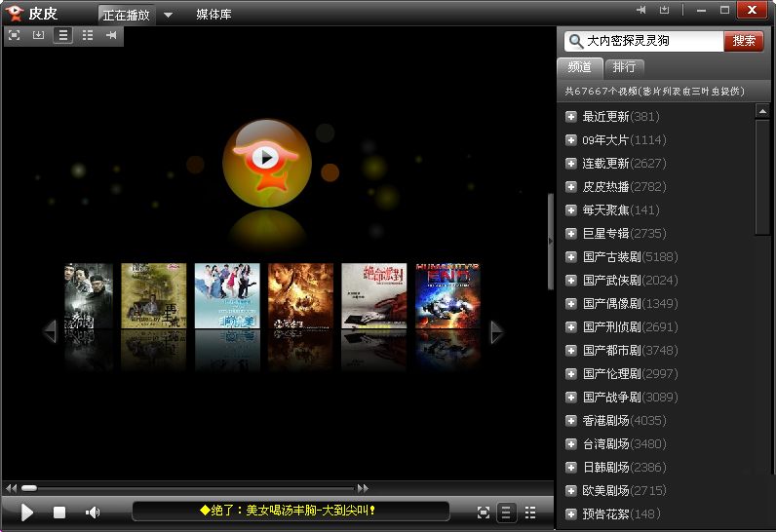Mute the volume speaker icon
The image size is (776, 532).
pyautogui.click(x=93, y=512)
